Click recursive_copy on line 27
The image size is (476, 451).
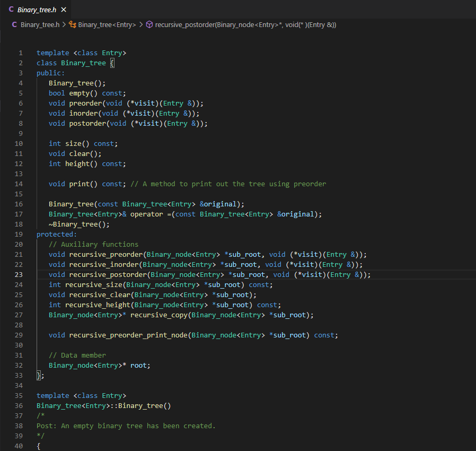click(x=158, y=315)
